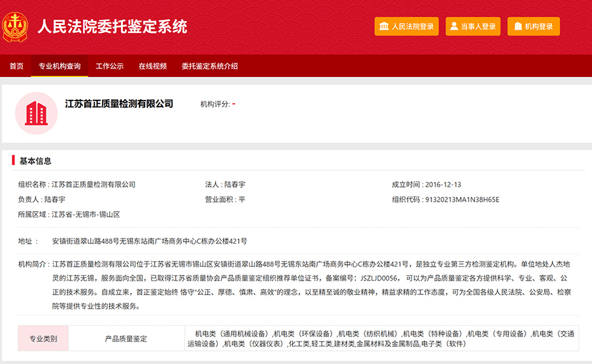Screen dimensions: 592x364
Task: Click 成立时间 value 2016-12-13
Action: click(x=443, y=185)
